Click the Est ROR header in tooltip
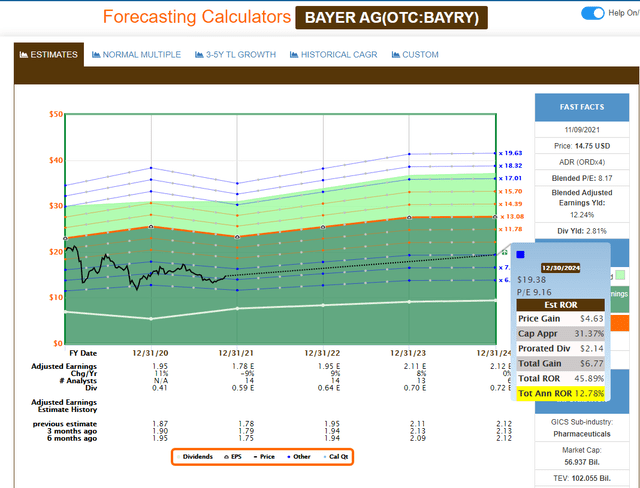This screenshot has width=640, height=488. pyautogui.click(x=560, y=305)
